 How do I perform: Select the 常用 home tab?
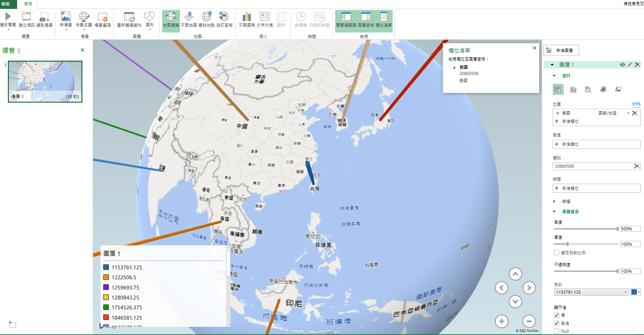[x=28, y=4]
